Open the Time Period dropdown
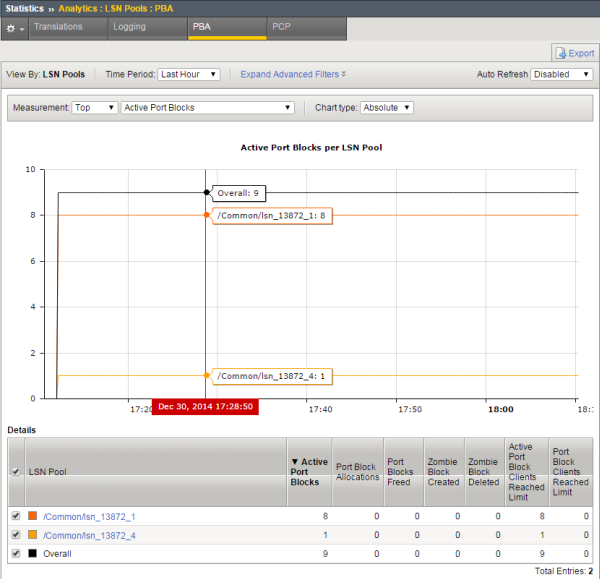600x579 pixels. 189,74
